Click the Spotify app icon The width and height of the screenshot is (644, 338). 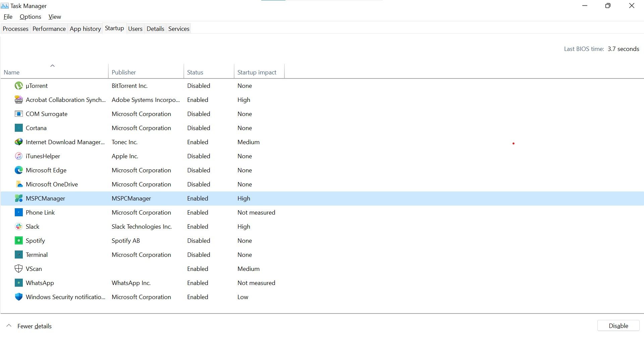(19, 241)
